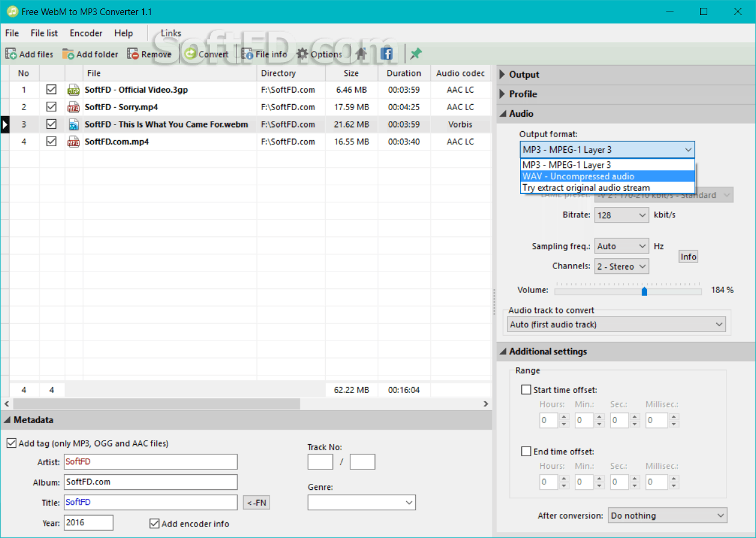Click the first Track No field
This screenshot has width=756, height=538.
pyautogui.click(x=320, y=462)
